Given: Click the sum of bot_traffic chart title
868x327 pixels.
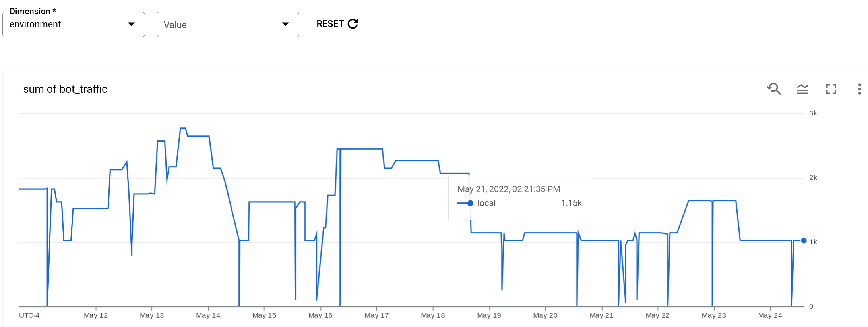Looking at the screenshot, I should (x=66, y=89).
